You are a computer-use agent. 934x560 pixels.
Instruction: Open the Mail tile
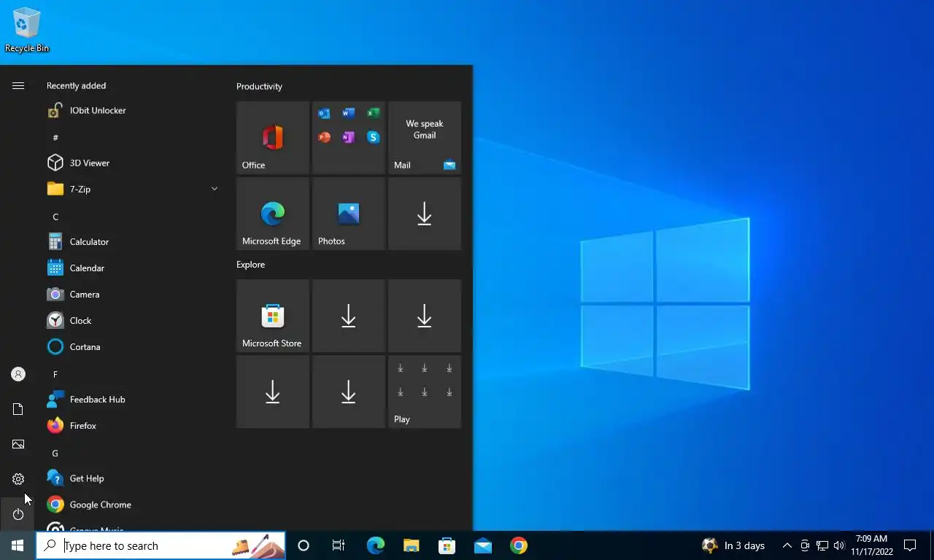[425, 138]
